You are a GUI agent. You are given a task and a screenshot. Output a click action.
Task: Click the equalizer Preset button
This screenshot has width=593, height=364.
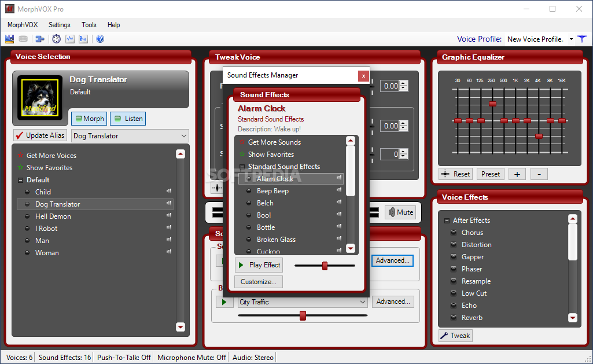[491, 174]
